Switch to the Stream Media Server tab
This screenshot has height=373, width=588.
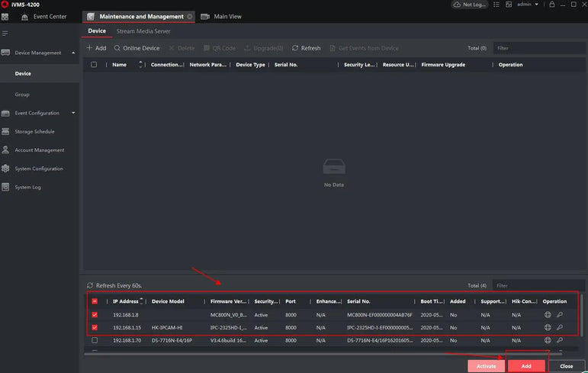143,31
